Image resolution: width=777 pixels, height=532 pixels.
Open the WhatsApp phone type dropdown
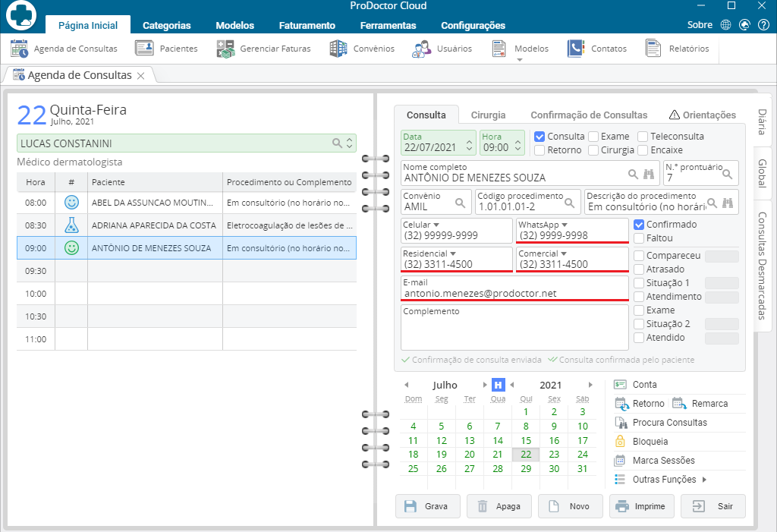[x=565, y=225]
